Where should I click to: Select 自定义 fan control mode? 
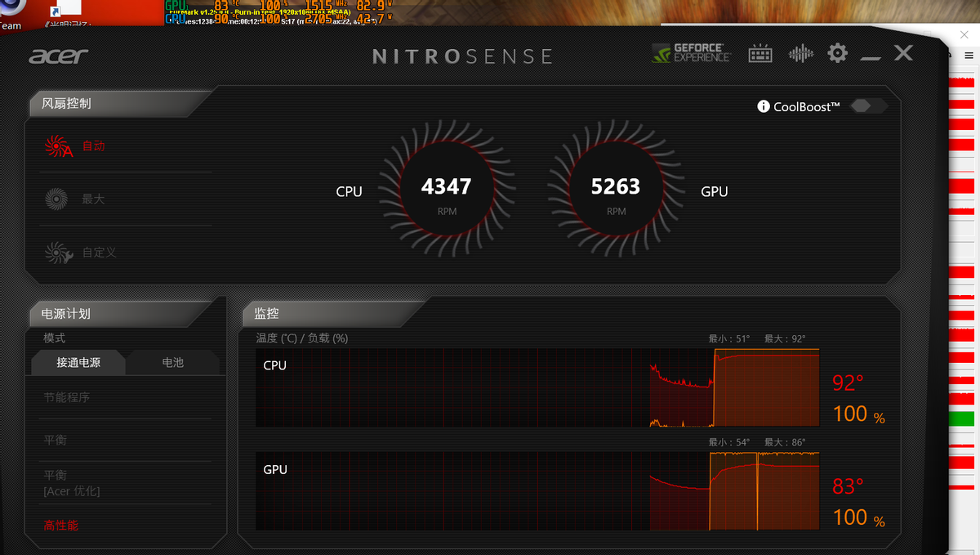point(99,252)
